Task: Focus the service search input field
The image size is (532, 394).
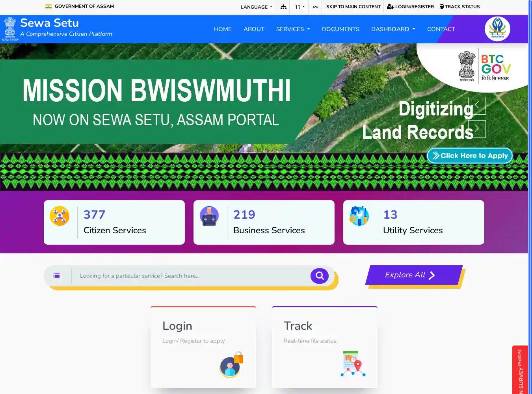Action: coord(191,276)
